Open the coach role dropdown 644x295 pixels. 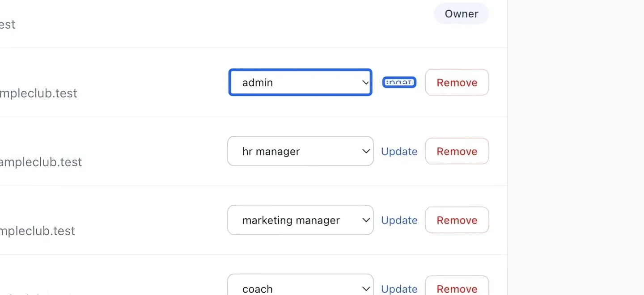(x=300, y=285)
